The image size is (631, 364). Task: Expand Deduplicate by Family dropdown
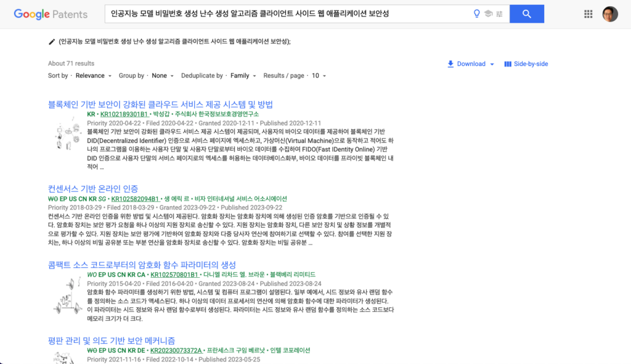(x=243, y=76)
